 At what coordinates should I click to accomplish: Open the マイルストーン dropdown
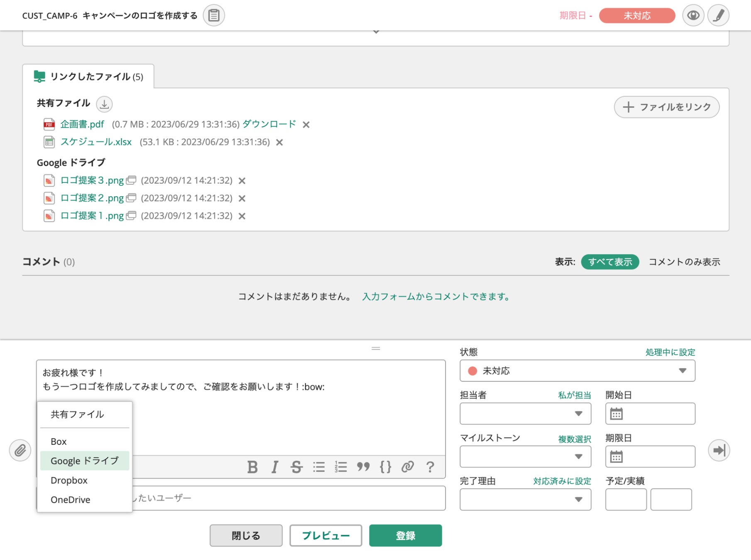[x=526, y=457]
